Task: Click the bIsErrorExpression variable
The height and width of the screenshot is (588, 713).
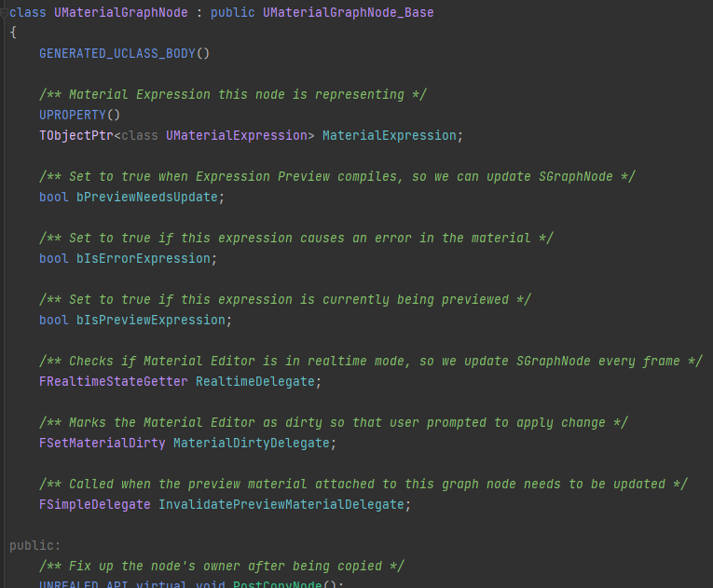Action: pyautogui.click(x=146, y=258)
